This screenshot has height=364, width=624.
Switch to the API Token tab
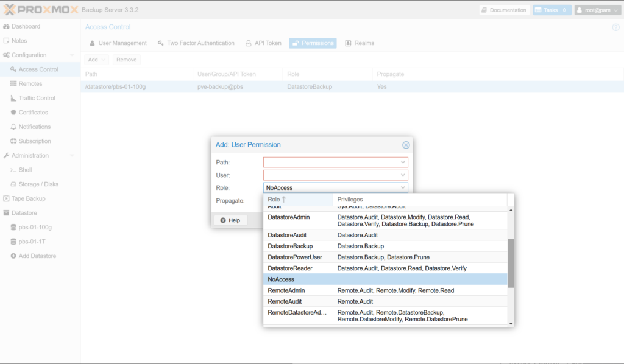263,43
